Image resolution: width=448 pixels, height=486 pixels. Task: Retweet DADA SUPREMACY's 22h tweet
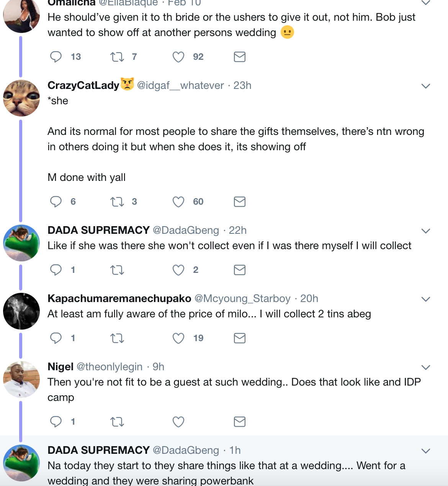pos(117,270)
